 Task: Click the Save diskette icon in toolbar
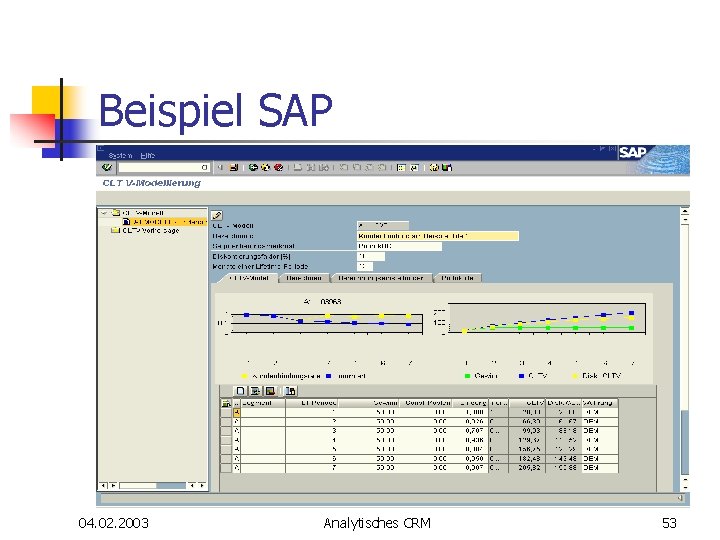click(x=234, y=168)
